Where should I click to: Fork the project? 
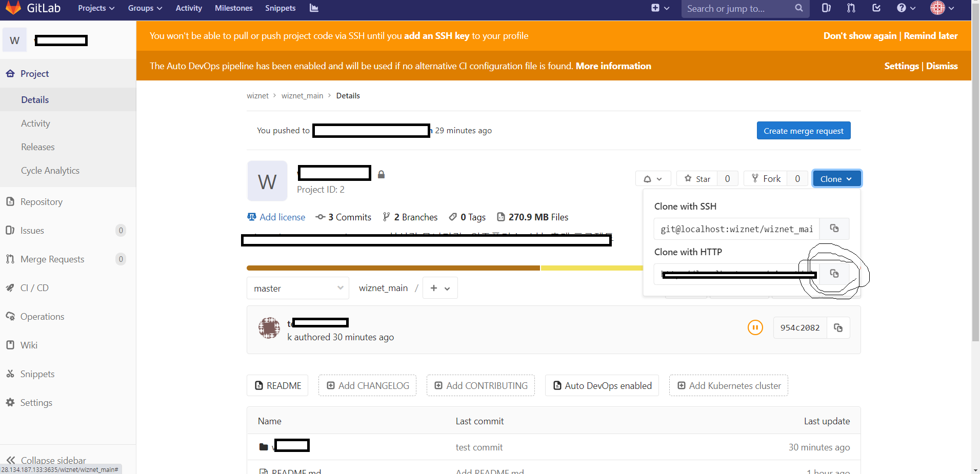pos(766,179)
